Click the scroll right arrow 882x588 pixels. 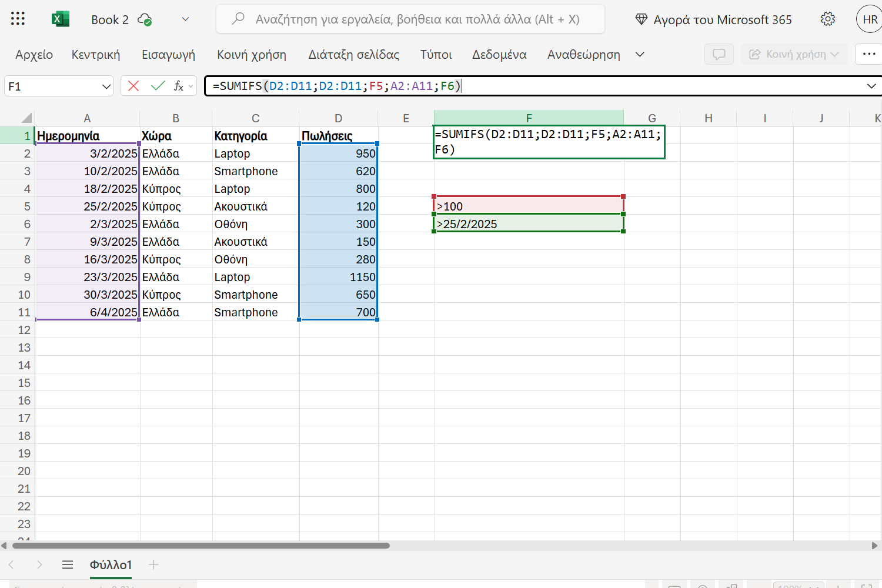[874, 546]
